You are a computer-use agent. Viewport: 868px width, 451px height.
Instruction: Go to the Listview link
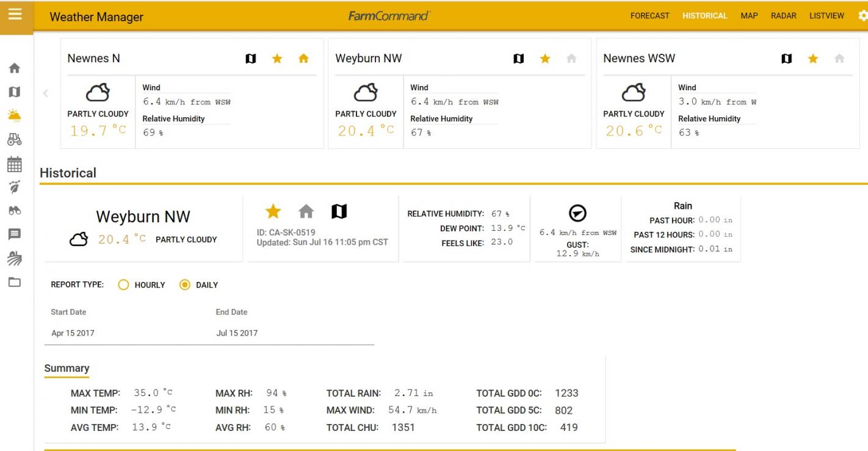[826, 16]
